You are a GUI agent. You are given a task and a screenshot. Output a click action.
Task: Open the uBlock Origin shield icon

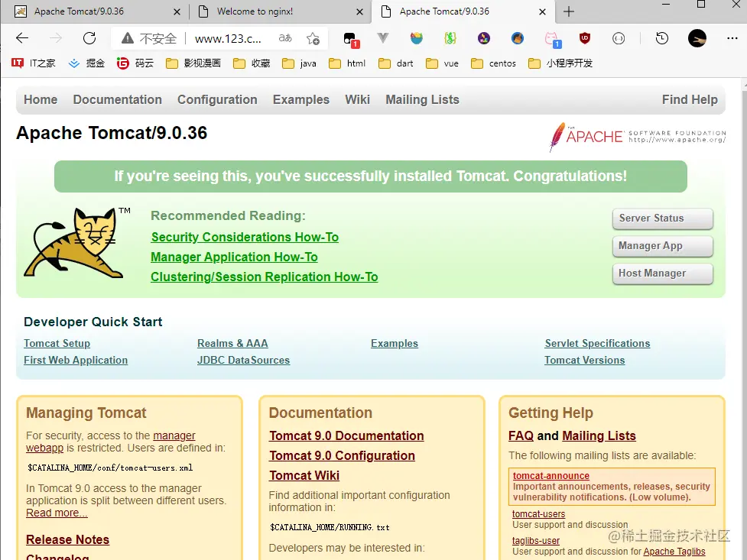[585, 38]
